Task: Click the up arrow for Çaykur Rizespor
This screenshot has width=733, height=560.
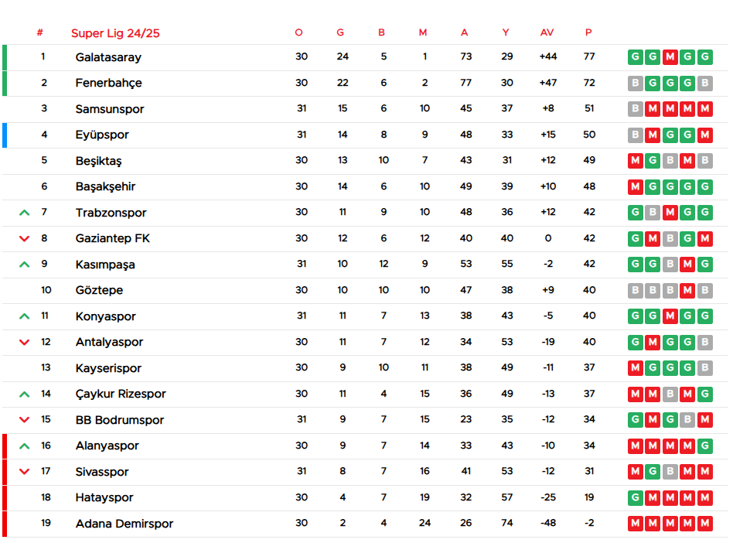Action: click(24, 394)
